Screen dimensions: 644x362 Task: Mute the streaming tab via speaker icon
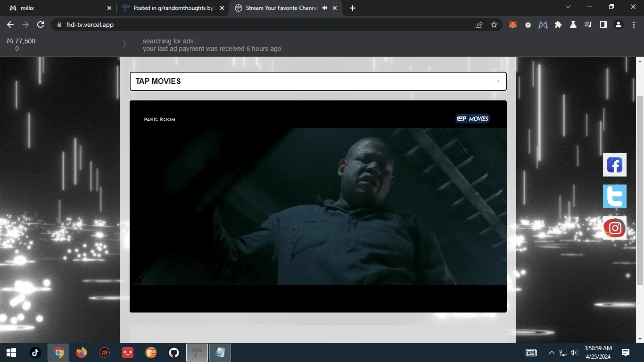324,8
